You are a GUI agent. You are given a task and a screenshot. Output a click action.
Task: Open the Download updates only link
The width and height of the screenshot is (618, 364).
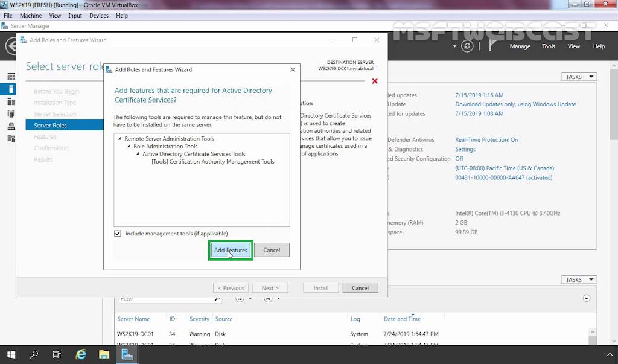(x=515, y=104)
